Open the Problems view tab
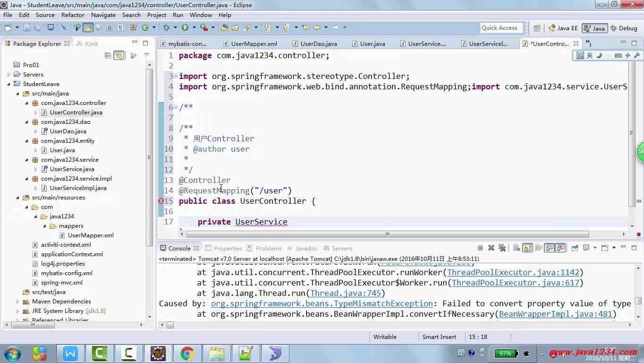 pyautogui.click(x=264, y=248)
